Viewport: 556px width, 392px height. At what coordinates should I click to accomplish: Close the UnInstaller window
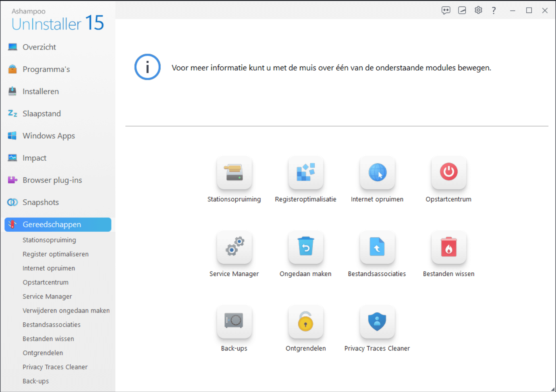coord(545,10)
